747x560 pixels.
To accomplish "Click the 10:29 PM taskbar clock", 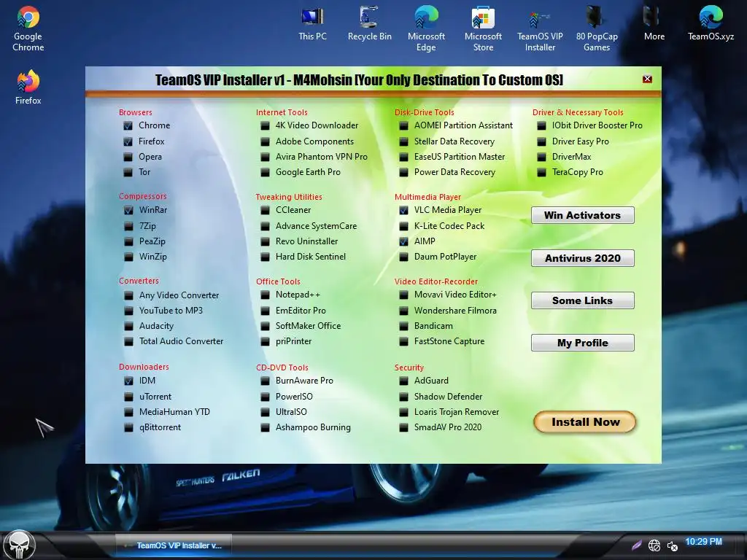I will click(703, 542).
